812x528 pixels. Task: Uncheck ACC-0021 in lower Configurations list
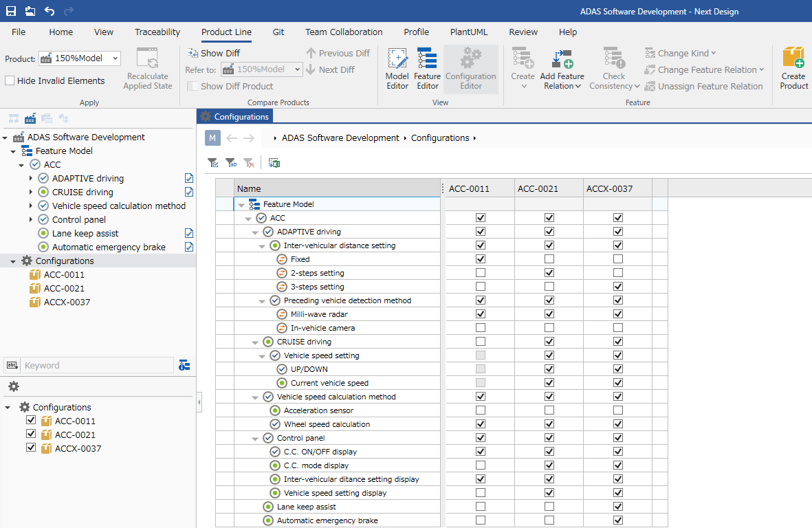[x=31, y=434]
